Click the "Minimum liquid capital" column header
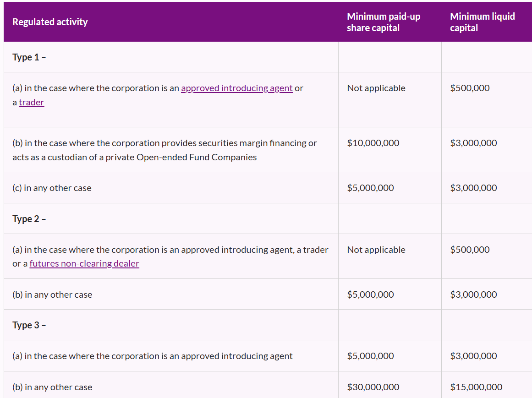 pos(482,22)
